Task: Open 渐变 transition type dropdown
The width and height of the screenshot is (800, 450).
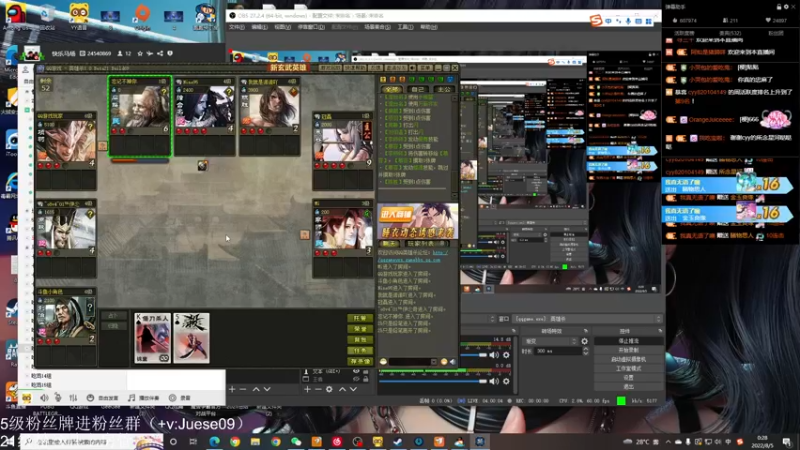Action: [x=552, y=341]
